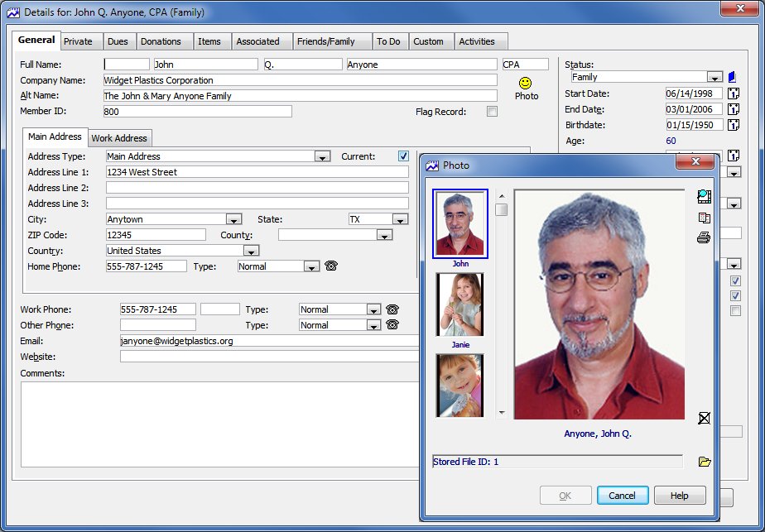Viewport: 765px width, 532px height.
Task: Click the yellow smiley Photo icon
Action: pos(525,83)
